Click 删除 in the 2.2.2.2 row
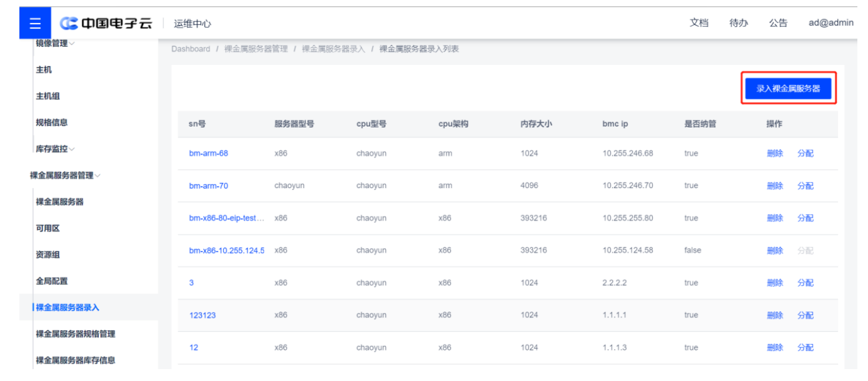Viewport: 868px width, 381px height. pos(775,283)
